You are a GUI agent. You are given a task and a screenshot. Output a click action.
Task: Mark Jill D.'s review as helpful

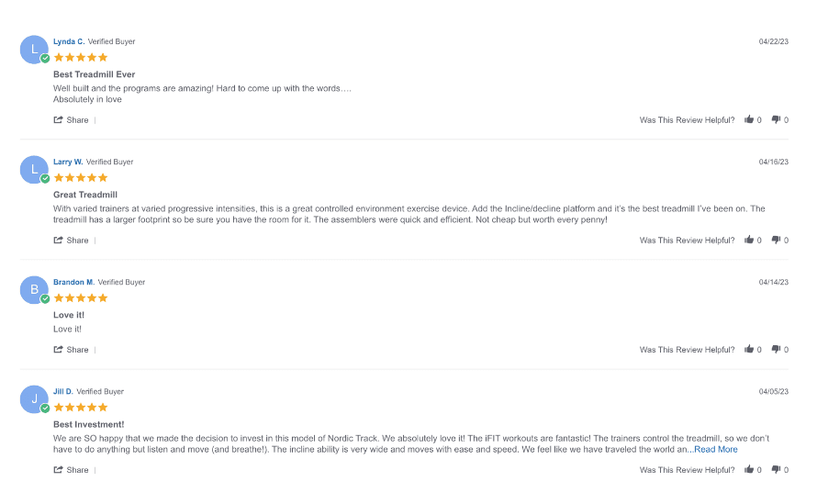point(749,469)
